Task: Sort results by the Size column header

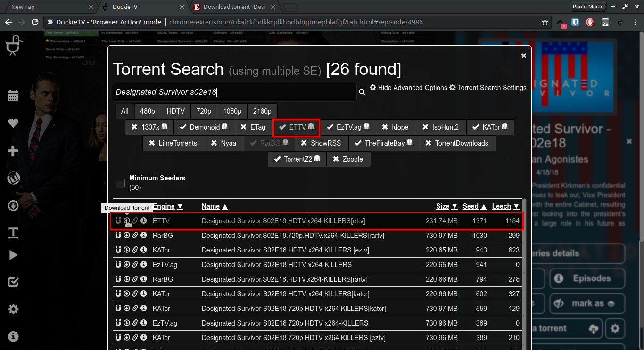Action: click(x=446, y=206)
